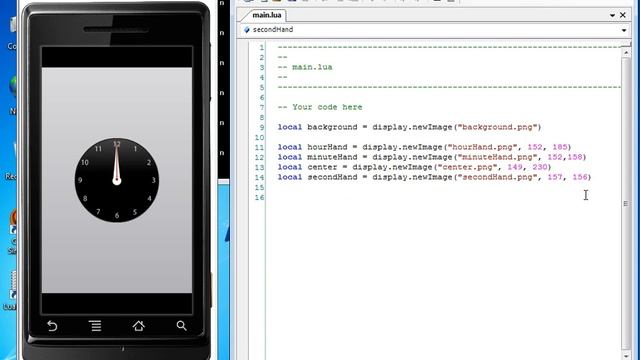This screenshot has width=640, height=360.
Task: Click line number 16 in the gutter
Action: pyautogui.click(x=260, y=198)
